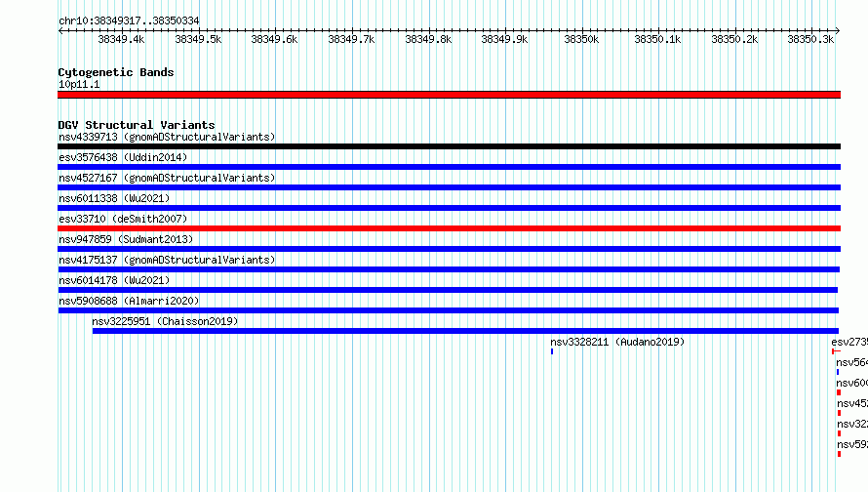Click the blue nsv3225951 variant bar

click(465, 331)
